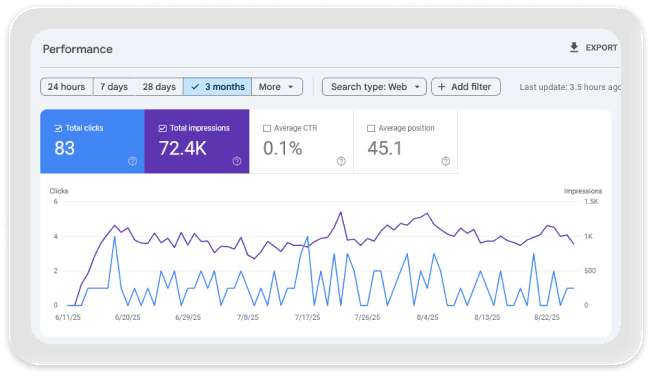Enable the Average CTR checkbox
This screenshot has height=376, width=651.
click(x=267, y=128)
